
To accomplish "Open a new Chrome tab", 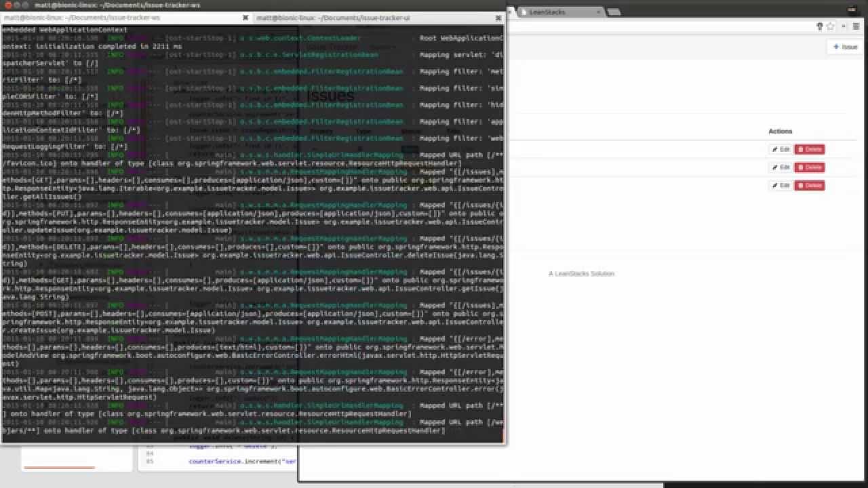I will (x=613, y=12).
